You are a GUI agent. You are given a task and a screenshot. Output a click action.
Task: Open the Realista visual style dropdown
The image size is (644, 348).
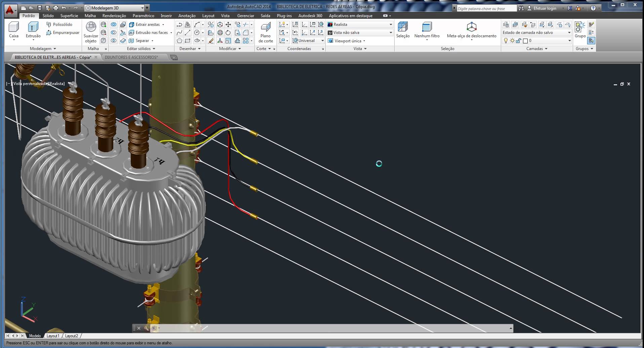tap(360, 25)
